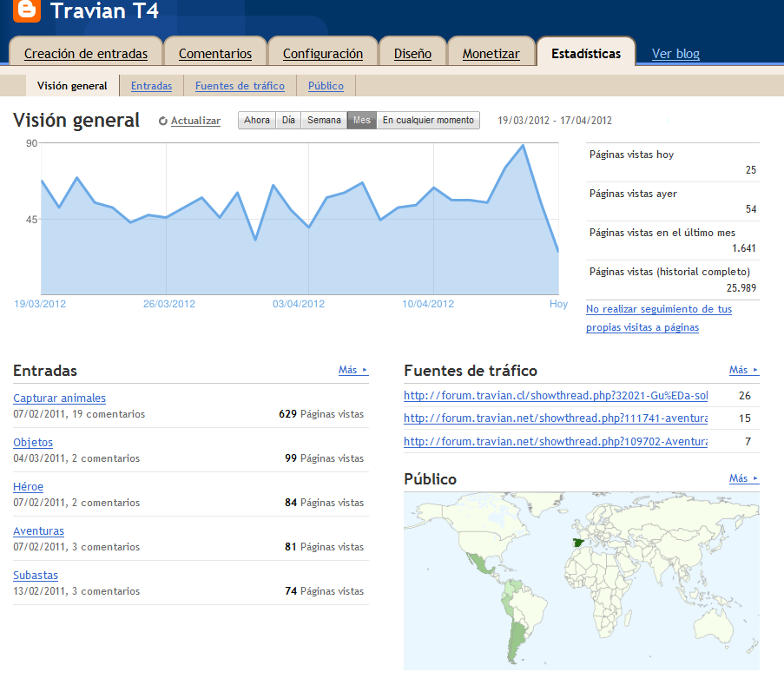Open the Fuentes de tráfico sub-tab
The width and height of the screenshot is (784, 685).
tap(240, 85)
